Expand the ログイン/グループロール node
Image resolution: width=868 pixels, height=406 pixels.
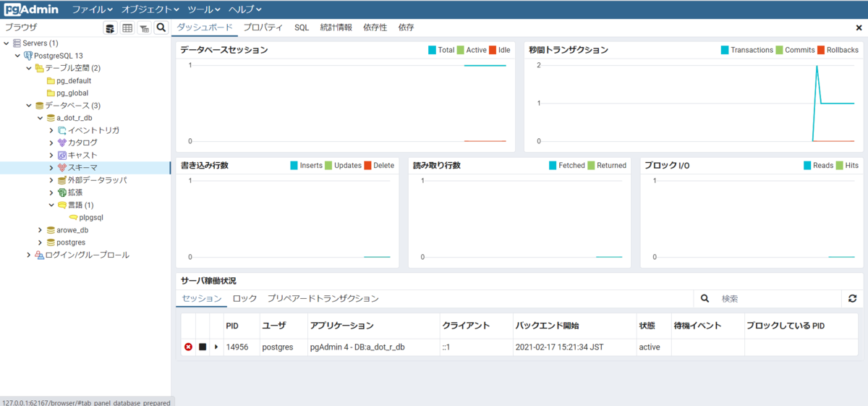point(29,255)
